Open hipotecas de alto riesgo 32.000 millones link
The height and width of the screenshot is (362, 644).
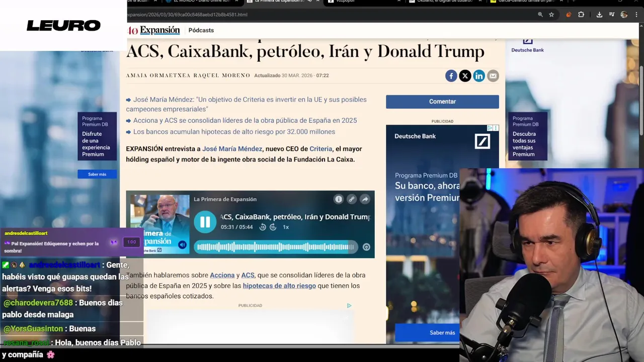point(234,132)
